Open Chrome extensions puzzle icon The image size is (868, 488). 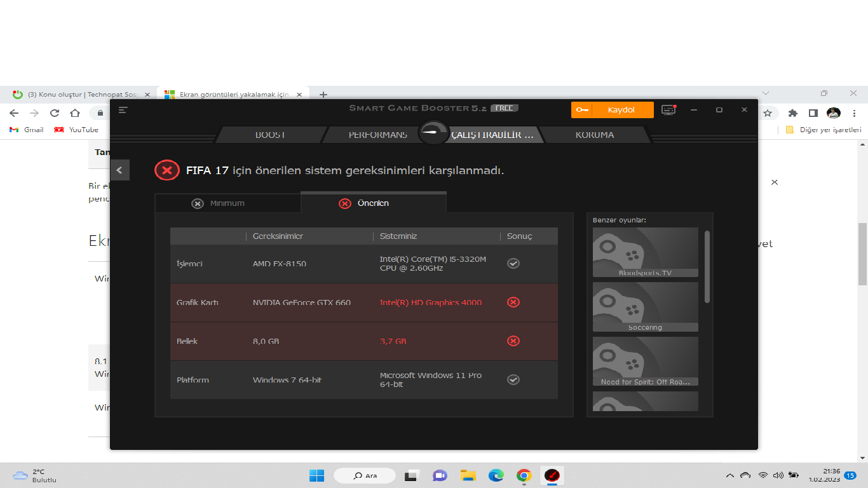click(792, 113)
